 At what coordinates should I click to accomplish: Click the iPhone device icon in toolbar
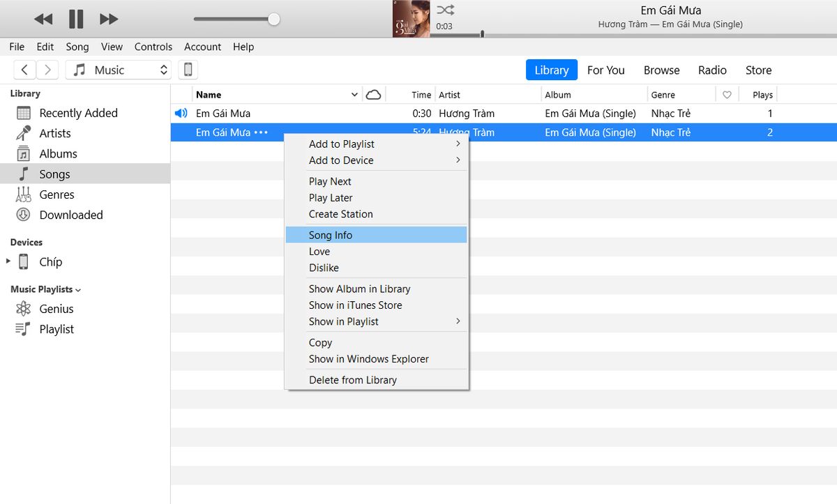click(186, 70)
